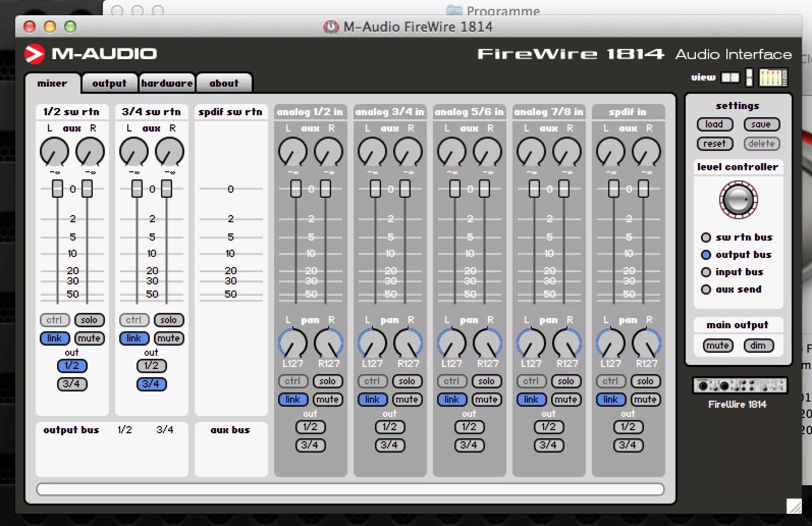Switch view to narrow single-strip icon
Viewport: 812px width, 526px height.
pyautogui.click(x=749, y=77)
